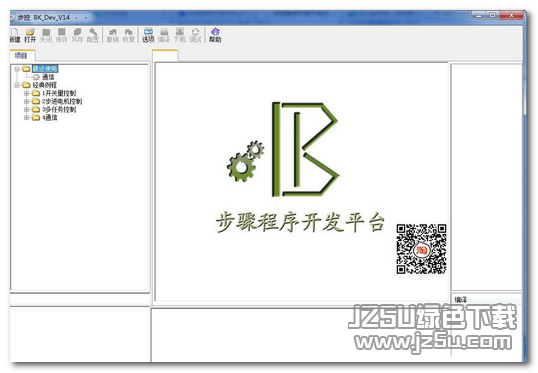This screenshot has height=373, width=538.
Task: Open the 编译 output tab
Action: (x=461, y=300)
